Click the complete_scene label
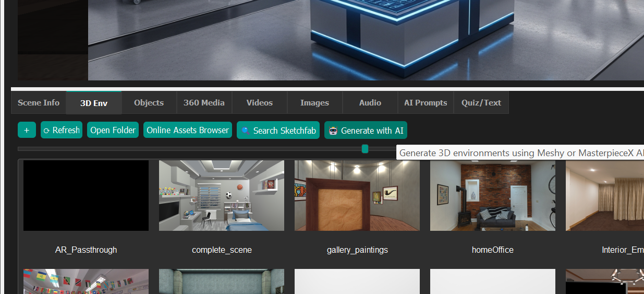The width and height of the screenshot is (644, 294). coord(222,250)
